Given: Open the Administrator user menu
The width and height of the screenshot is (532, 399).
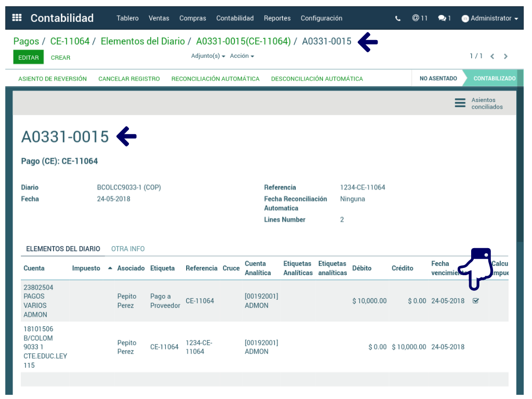Looking at the screenshot, I should point(490,18).
